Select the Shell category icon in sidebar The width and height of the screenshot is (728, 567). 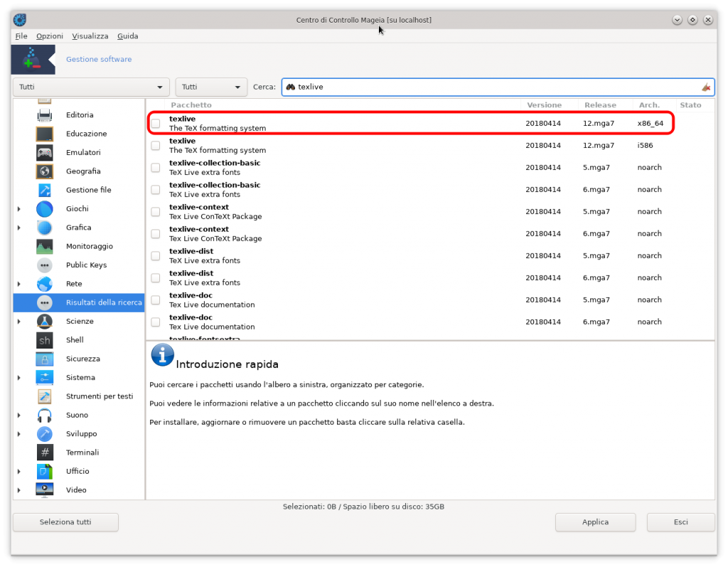coord(44,340)
